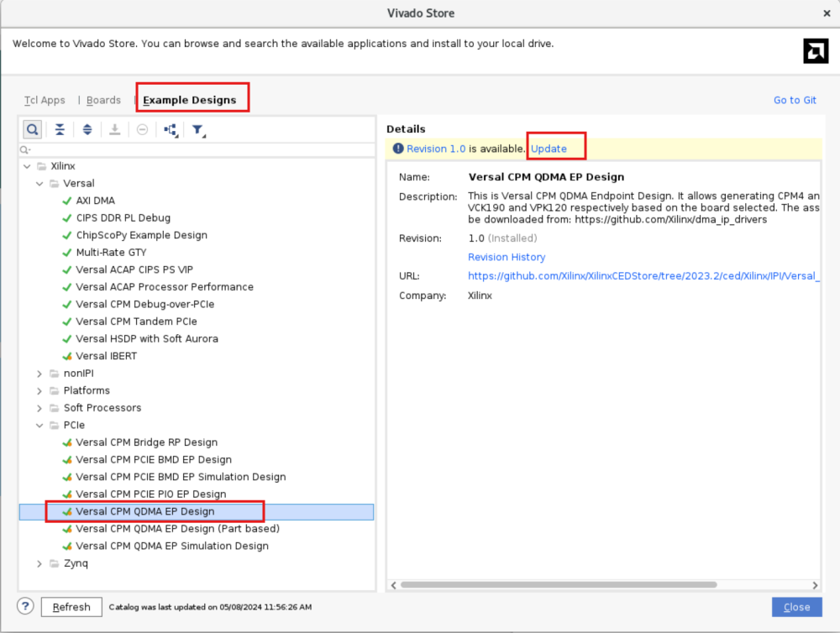Image resolution: width=840 pixels, height=633 pixels.
Task: Click the Go to Git link
Action: tap(795, 100)
